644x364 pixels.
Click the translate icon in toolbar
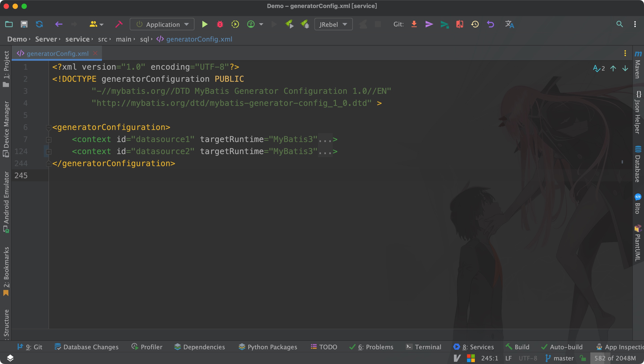pyautogui.click(x=509, y=24)
